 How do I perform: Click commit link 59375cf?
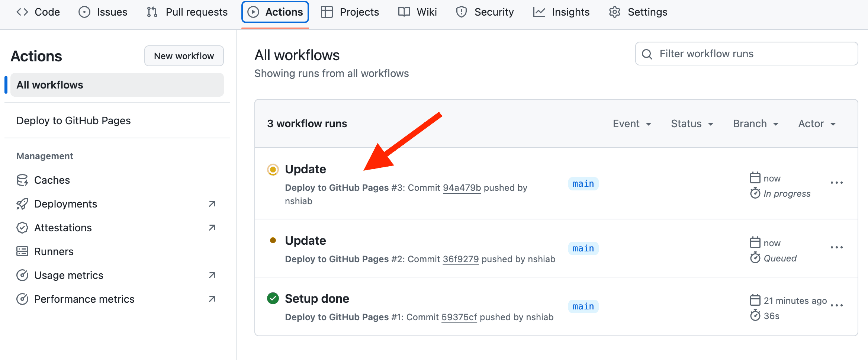(459, 317)
